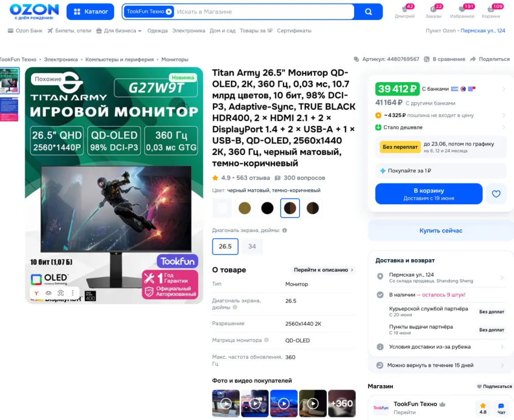Click the eye icon on image toolbar
The height and width of the screenshot is (420, 514).
point(48,293)
